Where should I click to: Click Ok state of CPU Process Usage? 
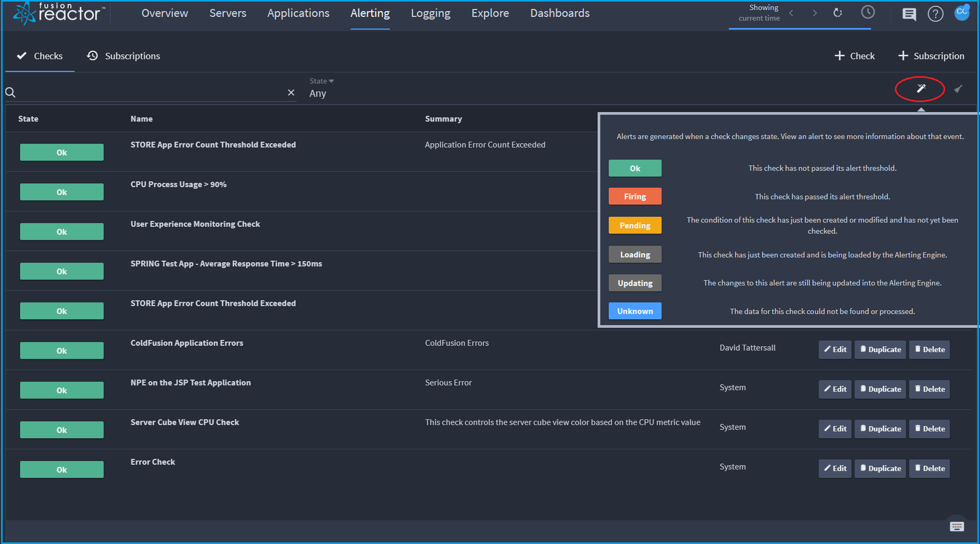pyautogui.click(x=62, y=192)
